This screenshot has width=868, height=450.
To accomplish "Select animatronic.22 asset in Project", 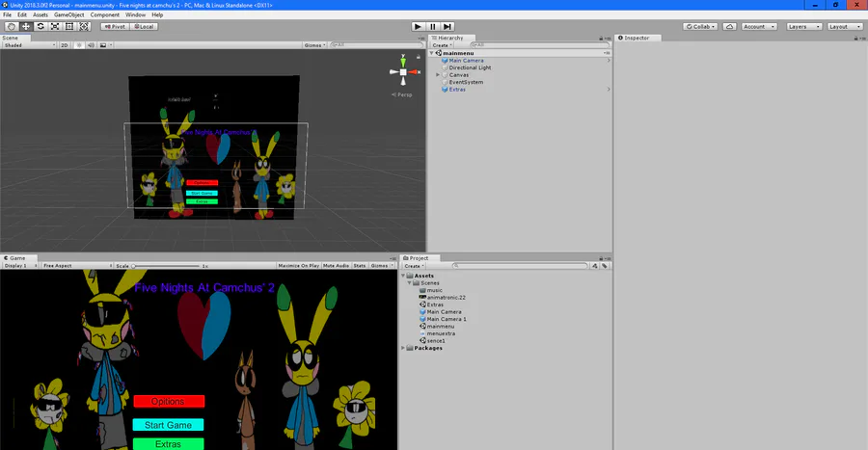I will pyautogui.click(x=446, y=298).
